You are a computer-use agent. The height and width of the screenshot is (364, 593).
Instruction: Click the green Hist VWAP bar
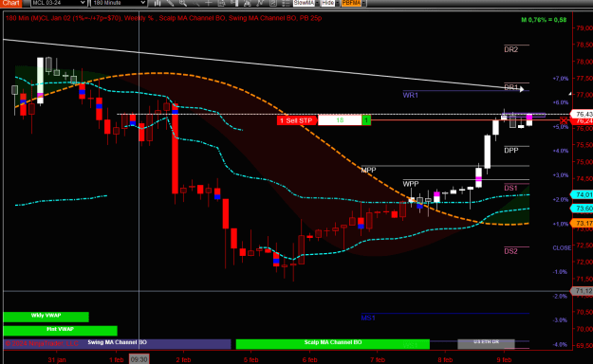[x=60, y=331]
